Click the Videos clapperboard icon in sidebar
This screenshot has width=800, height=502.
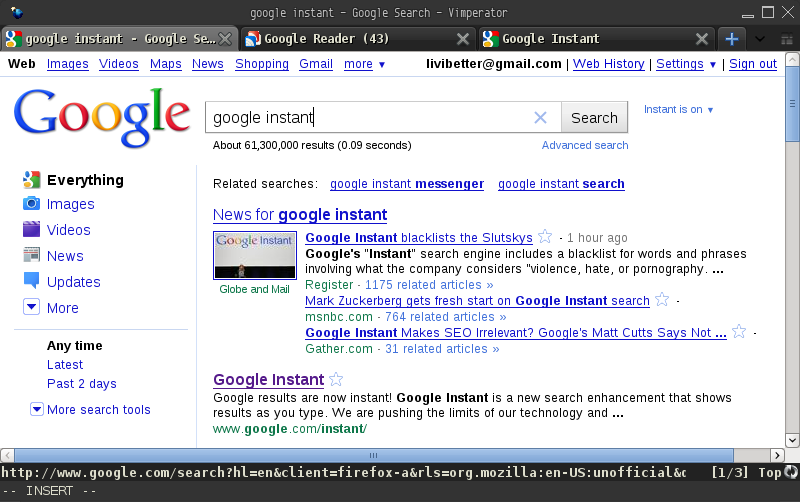pos(32,229)
